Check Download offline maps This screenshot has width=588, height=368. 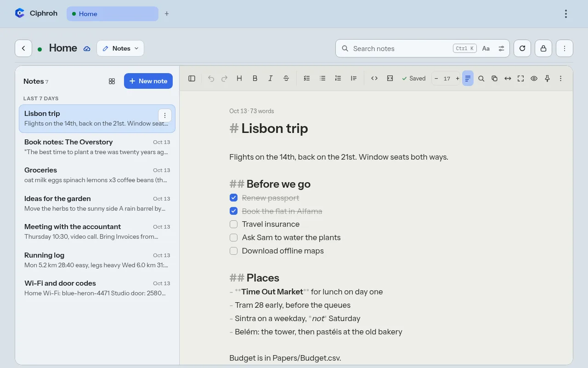233,251
